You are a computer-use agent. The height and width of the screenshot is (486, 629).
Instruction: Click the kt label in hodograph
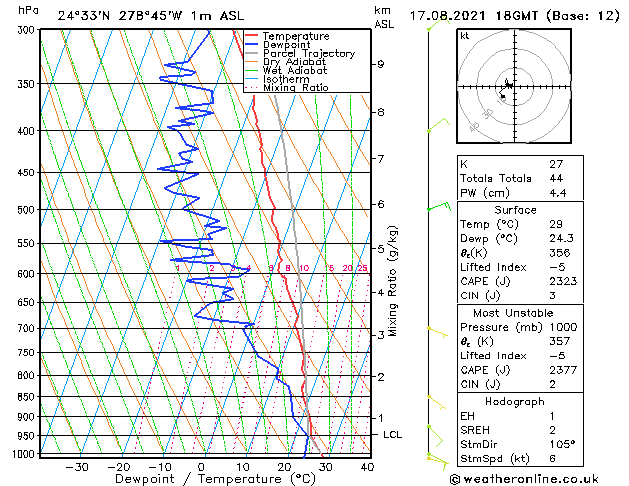coord(465,36)
